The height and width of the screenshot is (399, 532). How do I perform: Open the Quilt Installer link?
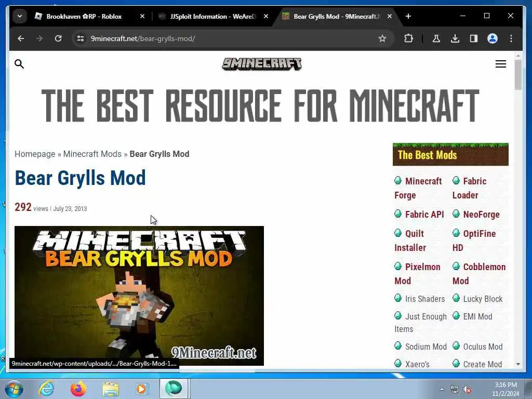click(x=409, y=241)
